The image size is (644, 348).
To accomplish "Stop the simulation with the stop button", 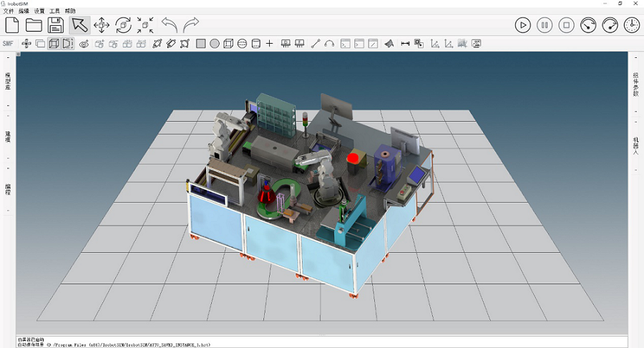I will [566, 25].
